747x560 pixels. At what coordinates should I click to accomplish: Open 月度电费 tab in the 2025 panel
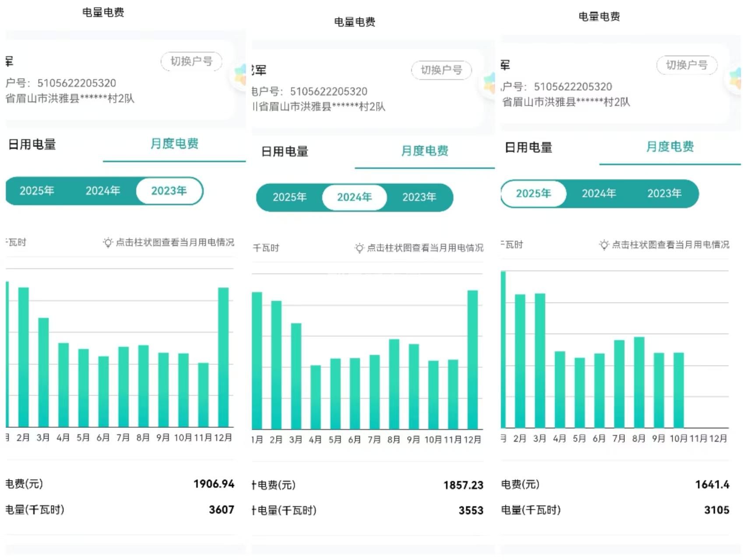[669, 147]
